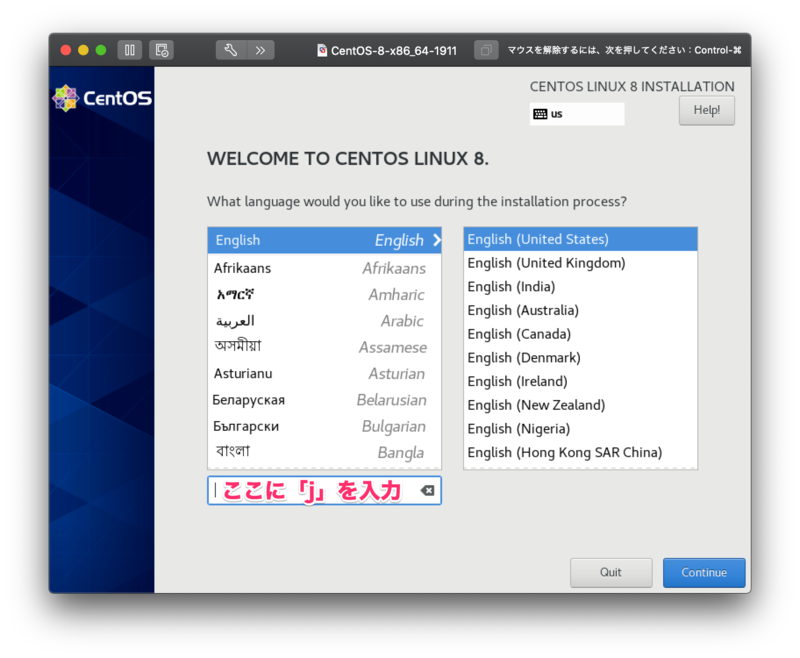Select Assamese language
Viewport: 800px width, 658px height.
(x=324, y=347)
